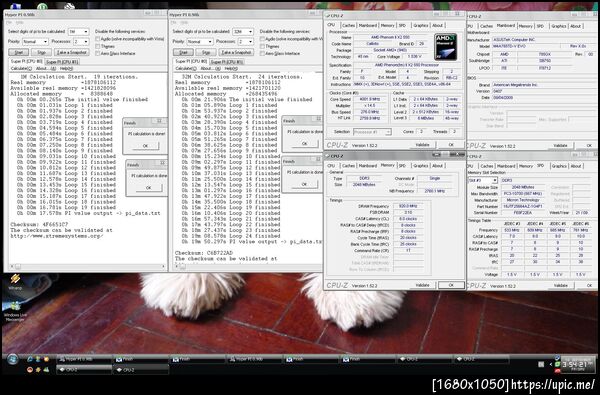Open Calculate(C) menu in 32M Hyper PI window
This screenshot has height=395, width=600.
(186, 69)
